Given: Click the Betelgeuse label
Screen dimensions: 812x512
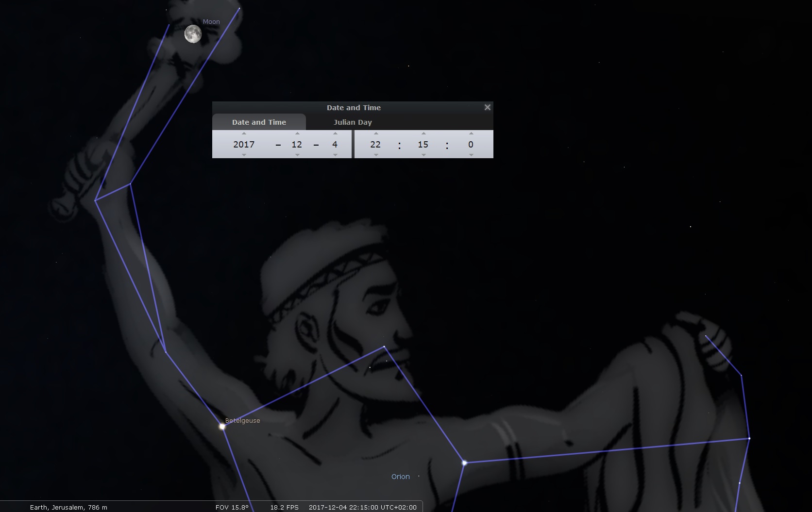Looking at the screenshot, I should [x=242, y=420].
